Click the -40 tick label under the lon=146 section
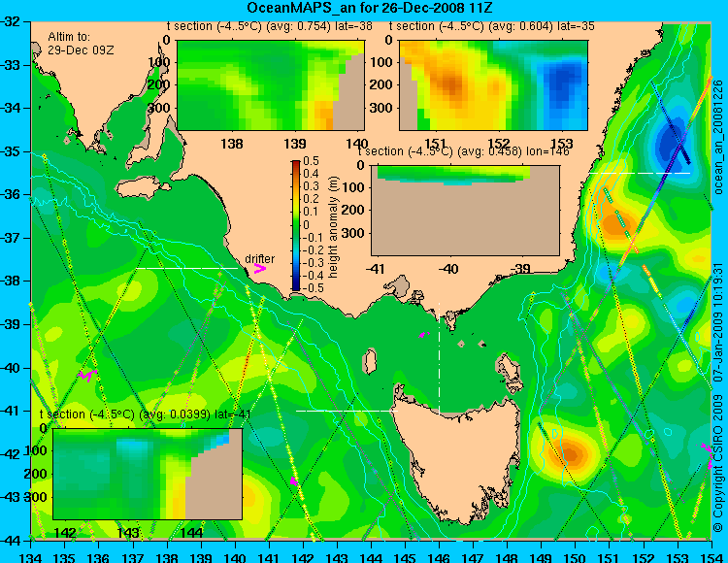Viewport: 728px width, 563px height. click(x=448, y=269)
